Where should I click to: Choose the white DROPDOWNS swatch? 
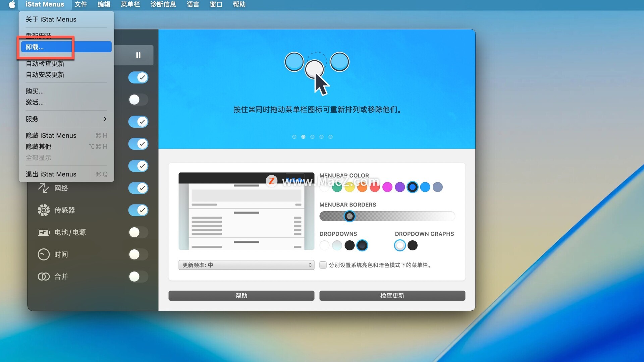[324, 245]
